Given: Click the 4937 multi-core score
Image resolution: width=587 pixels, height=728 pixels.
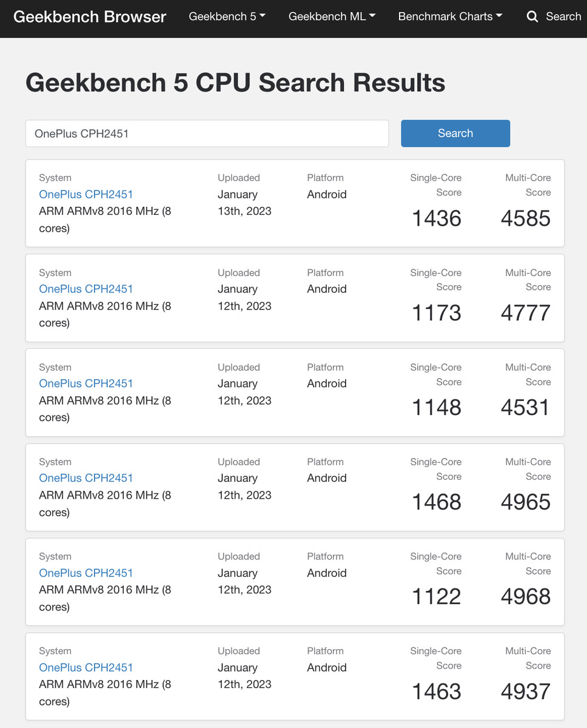Looking at the screenshot, I should [526, 692].
